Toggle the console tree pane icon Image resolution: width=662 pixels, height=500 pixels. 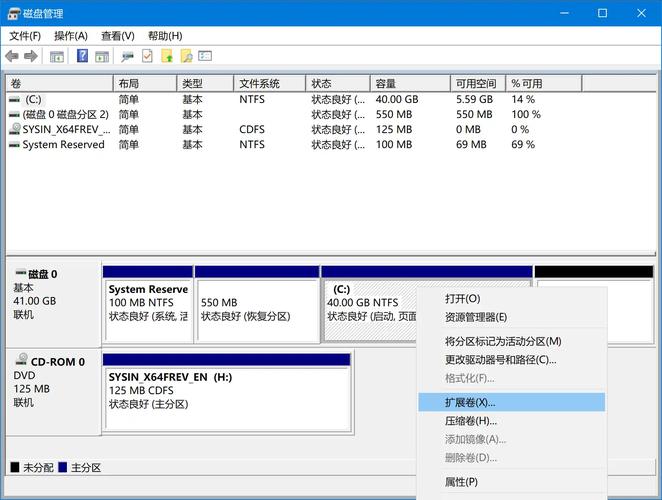[x=57, y=56]
